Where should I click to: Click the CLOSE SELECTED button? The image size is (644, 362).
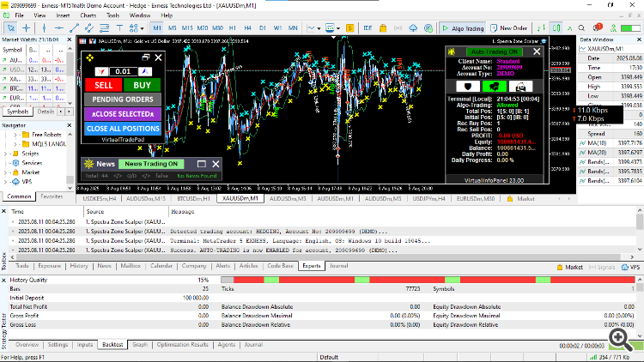coord(123,114)
